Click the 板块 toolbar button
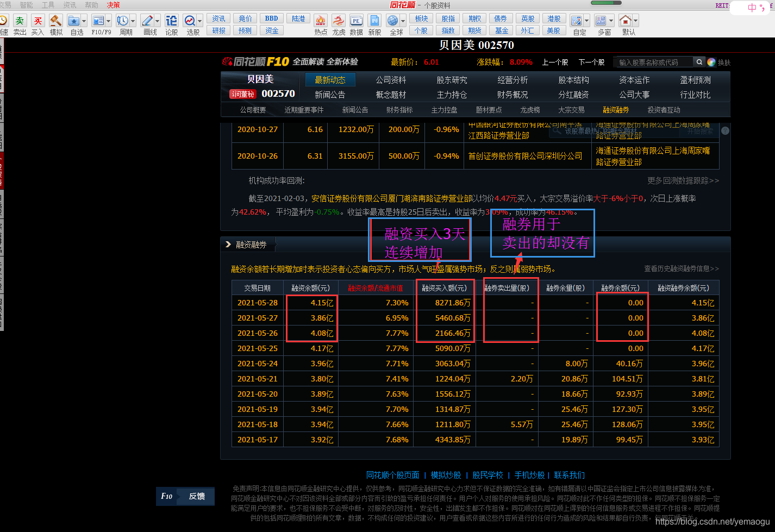Viewport: 775px width, 532px height. pos(422,18)
